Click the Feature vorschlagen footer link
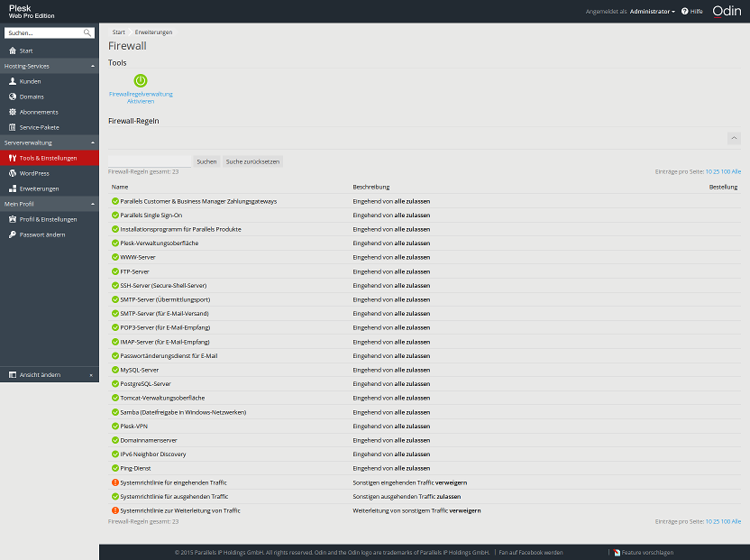The width and height of the screenshot is (750, 560). 647,553
